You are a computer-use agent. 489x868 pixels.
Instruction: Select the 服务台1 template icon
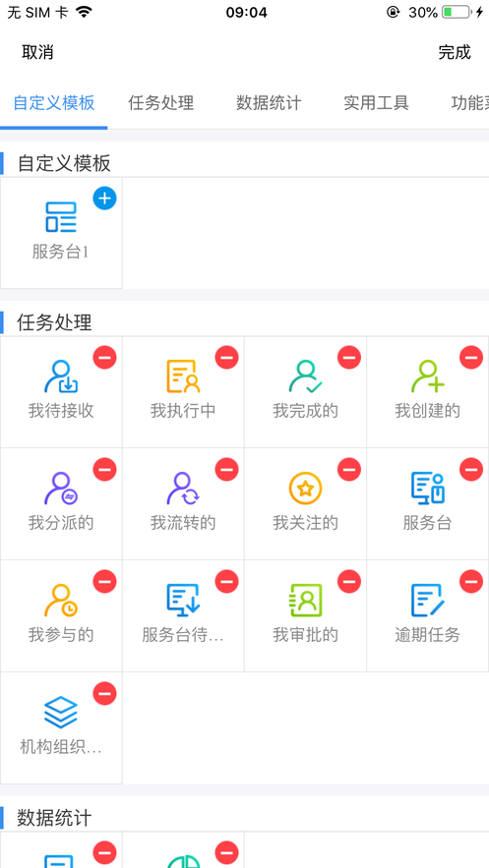[61, 217]
